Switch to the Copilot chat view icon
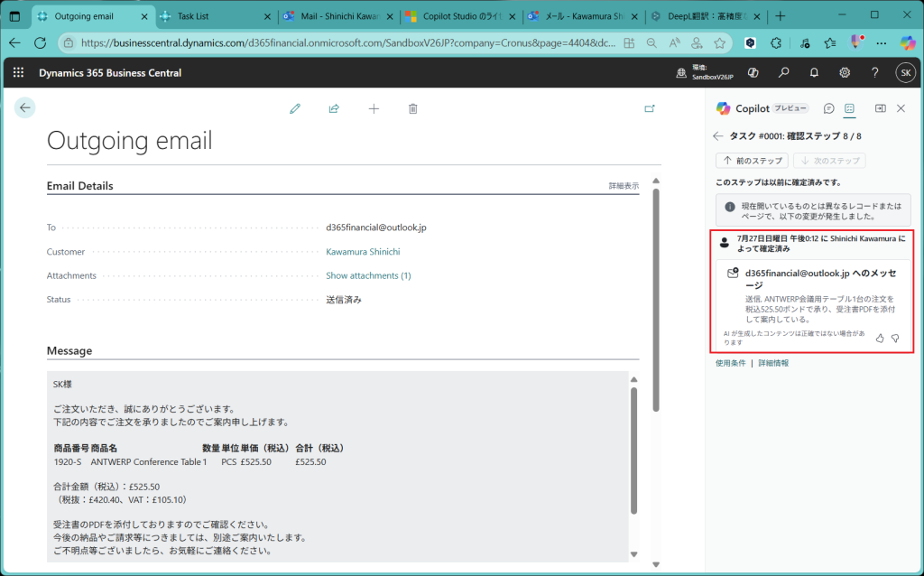Viewport: 924px width, 576px height. tap(828, 108)
